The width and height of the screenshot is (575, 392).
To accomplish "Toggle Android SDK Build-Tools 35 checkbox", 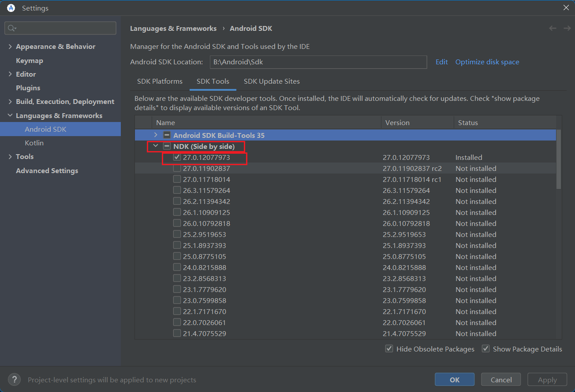I will (x=167, y=135).
